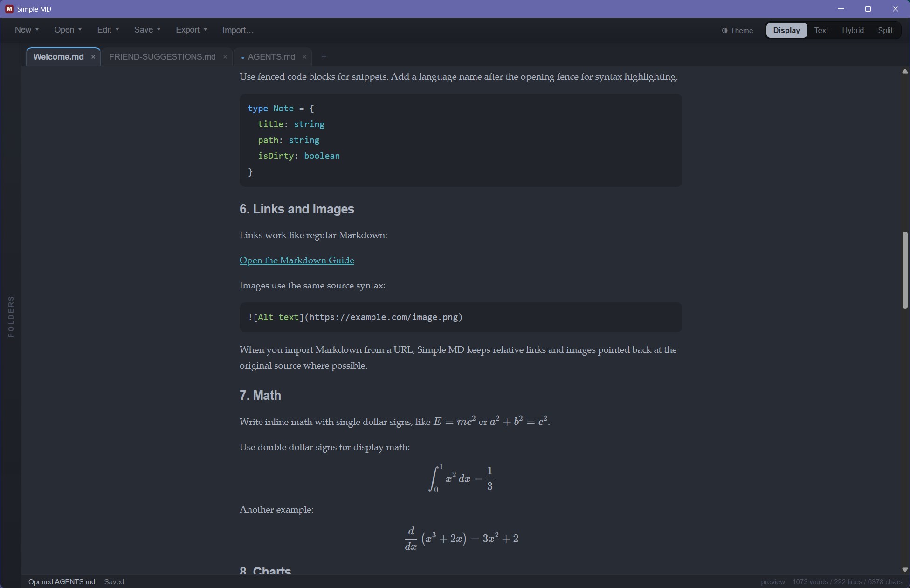Viewport: 910px width, 588px height.
Task: Click the Import… button
Action: coord(238,30)
